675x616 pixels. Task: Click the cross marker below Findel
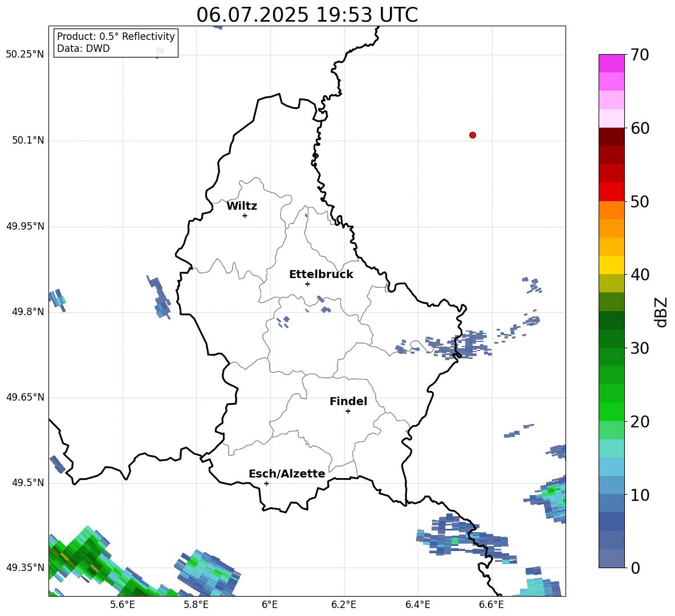coord(348,411)
